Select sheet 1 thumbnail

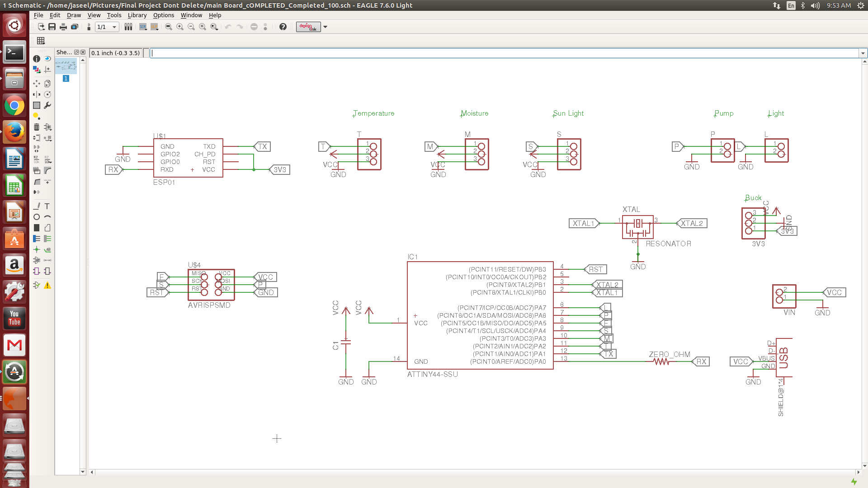click(x=66, y=66)
